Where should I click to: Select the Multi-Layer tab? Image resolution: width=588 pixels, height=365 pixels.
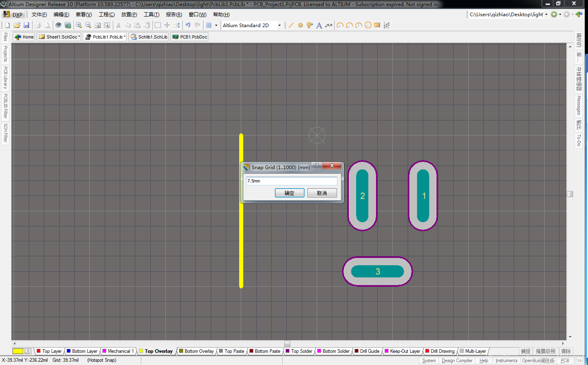(x=473, y=351)
